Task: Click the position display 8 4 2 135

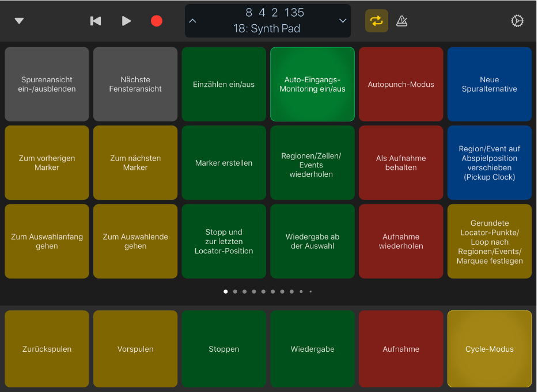Action: [x=275, y=13]
